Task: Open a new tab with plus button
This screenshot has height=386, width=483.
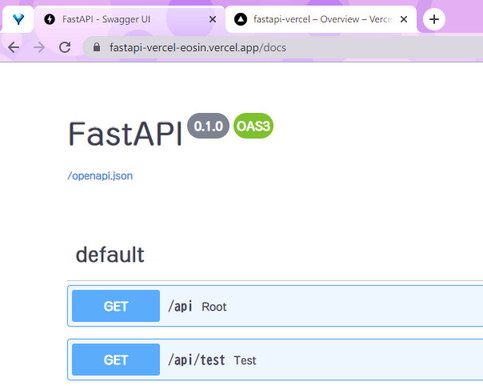Action: tap(434, 19)
